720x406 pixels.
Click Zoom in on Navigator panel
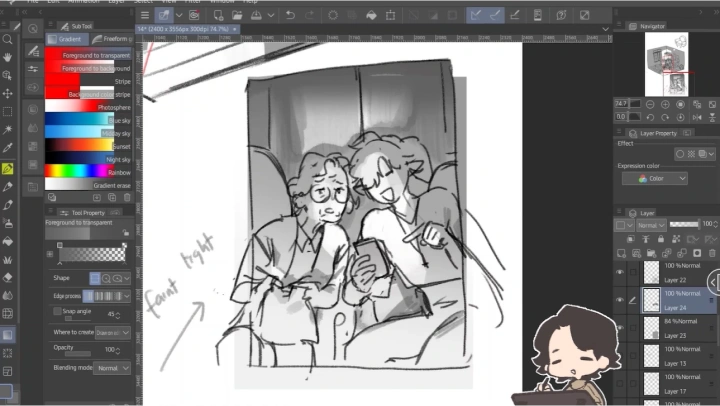pyautogui.click(x=665, y=104)
